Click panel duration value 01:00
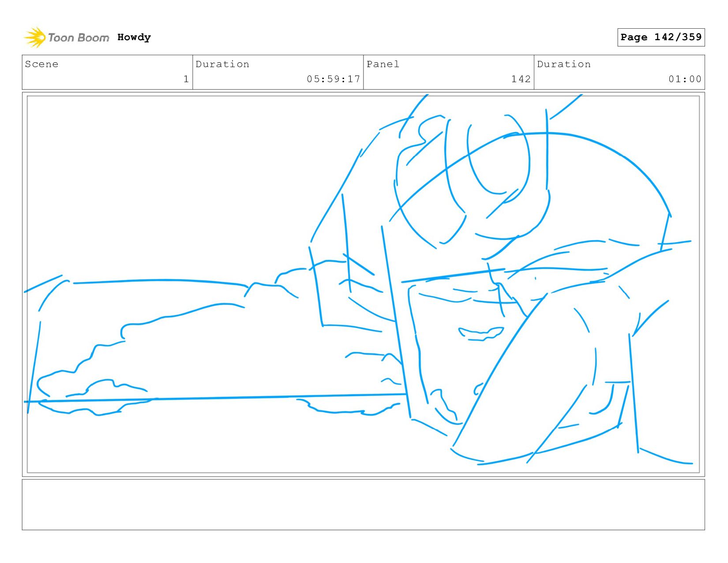The height and width of the screenshot is (563, 728). [685, 79]
